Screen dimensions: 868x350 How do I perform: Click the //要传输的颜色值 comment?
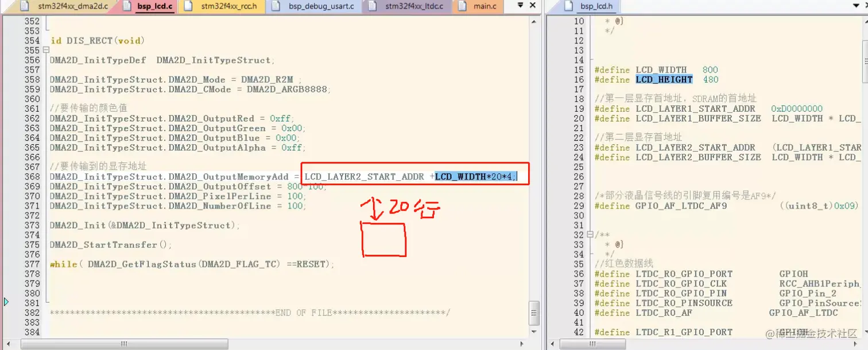[88, 108]
